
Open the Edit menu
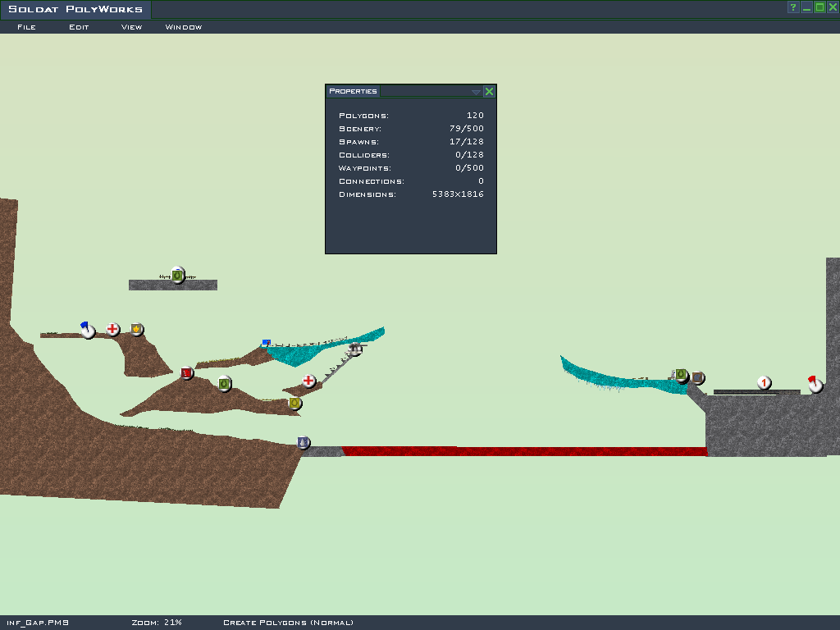[x=79, y=27]
